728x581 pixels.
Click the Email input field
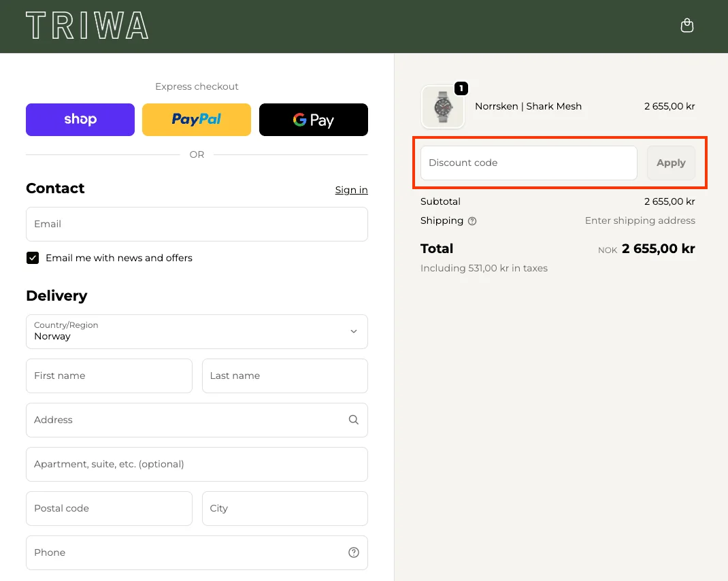point(197,225)
